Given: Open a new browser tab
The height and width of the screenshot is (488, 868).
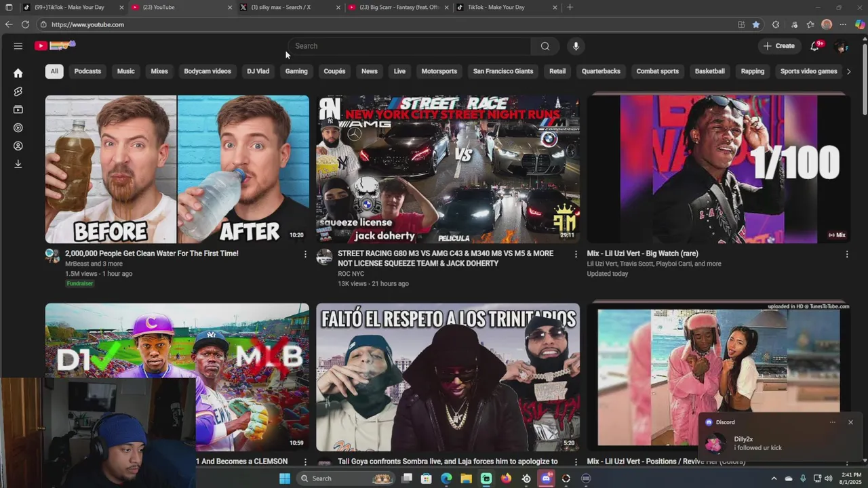Looking at the screenshot, I should [570, 7].
